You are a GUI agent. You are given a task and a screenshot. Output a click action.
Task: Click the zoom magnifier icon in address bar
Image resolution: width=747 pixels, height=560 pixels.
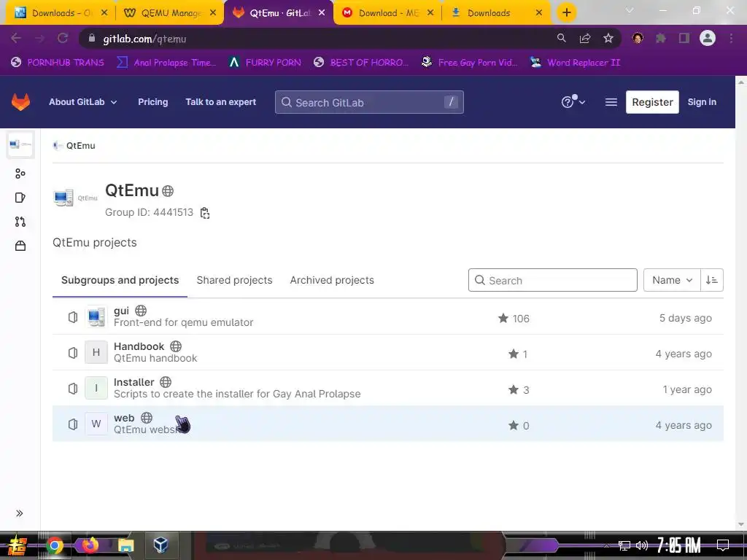click(x=561, y=38)
